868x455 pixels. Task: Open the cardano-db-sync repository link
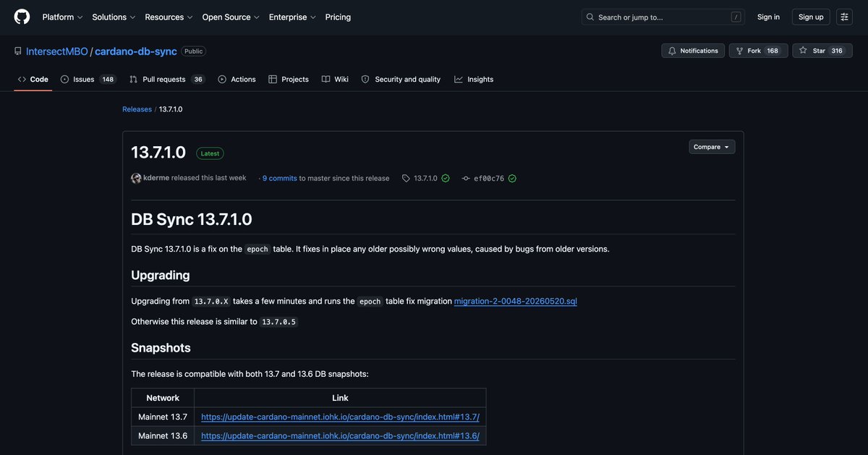coord(136,51)
